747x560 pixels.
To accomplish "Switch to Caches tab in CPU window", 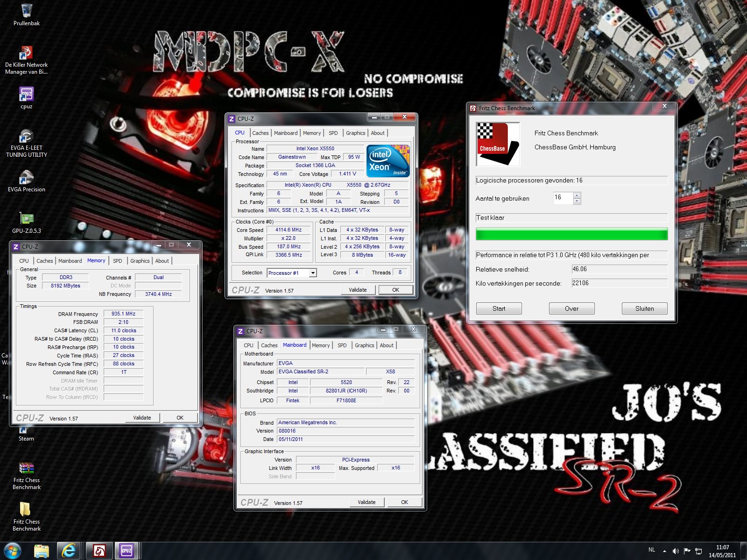I will pos(261,133).
